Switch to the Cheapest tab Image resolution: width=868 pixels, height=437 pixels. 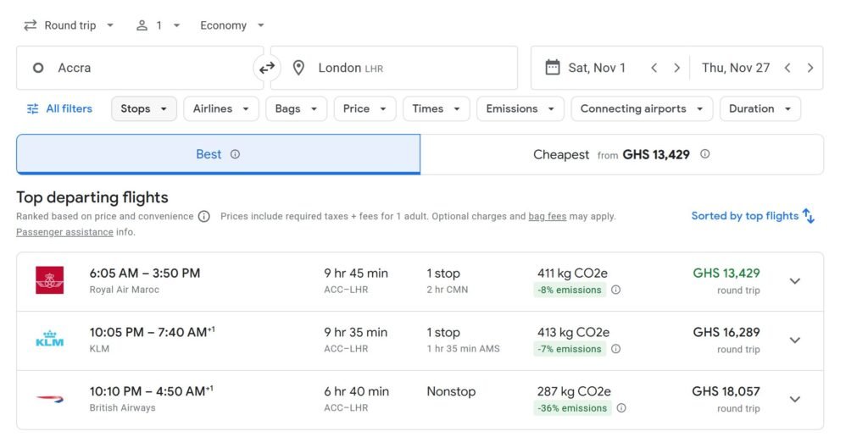(621, 154)
